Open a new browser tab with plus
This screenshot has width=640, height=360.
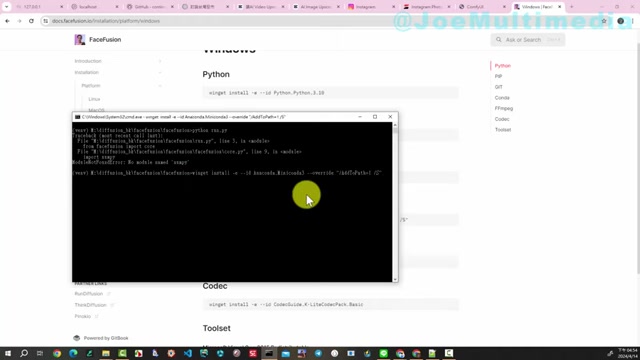(571, 7)
